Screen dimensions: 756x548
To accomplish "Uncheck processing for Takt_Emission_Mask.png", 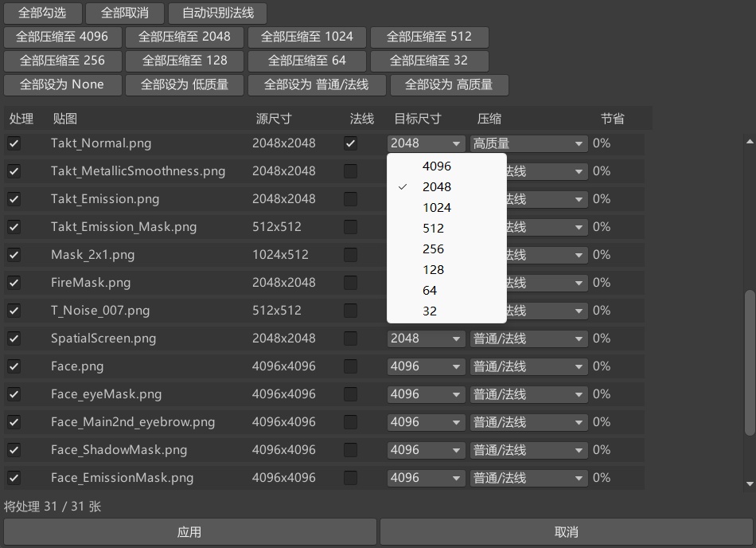I will (x=14, y=227).
